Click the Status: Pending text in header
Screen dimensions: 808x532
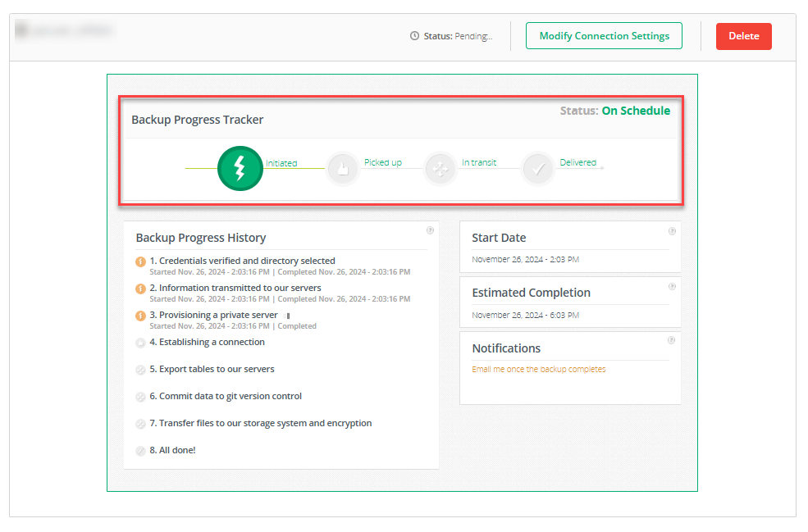click(458, 36)
